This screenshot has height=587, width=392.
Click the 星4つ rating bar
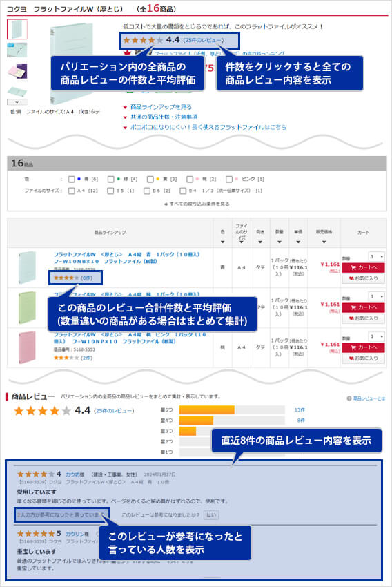(232, 421)
